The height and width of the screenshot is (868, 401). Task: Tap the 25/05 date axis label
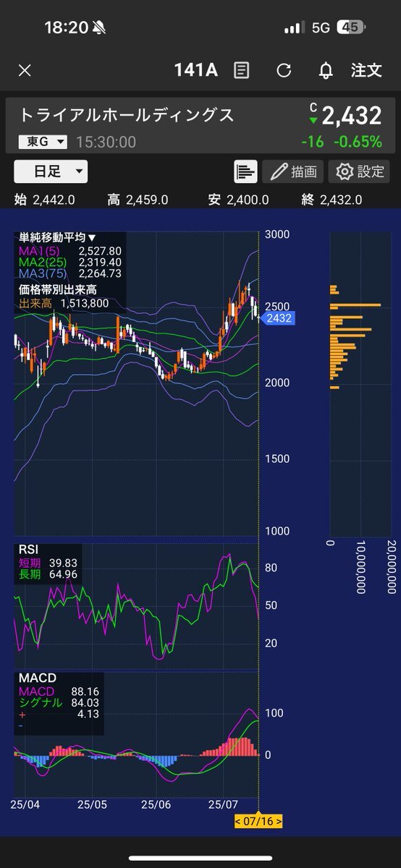pyautogui.click(x=93, y=804)
